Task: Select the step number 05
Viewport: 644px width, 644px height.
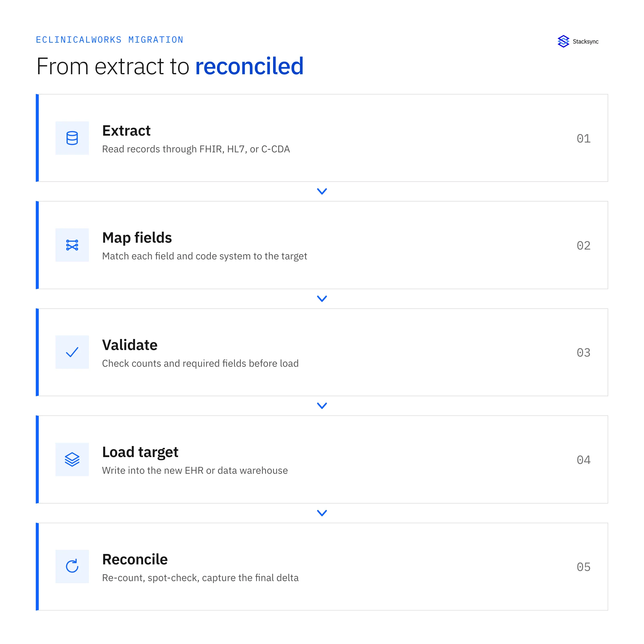Action: click(584, 567)
